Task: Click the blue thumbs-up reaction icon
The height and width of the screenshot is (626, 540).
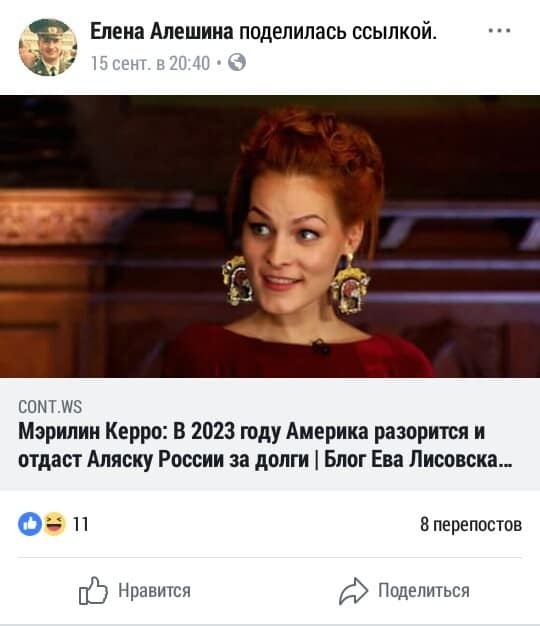Action: [30, 524]
